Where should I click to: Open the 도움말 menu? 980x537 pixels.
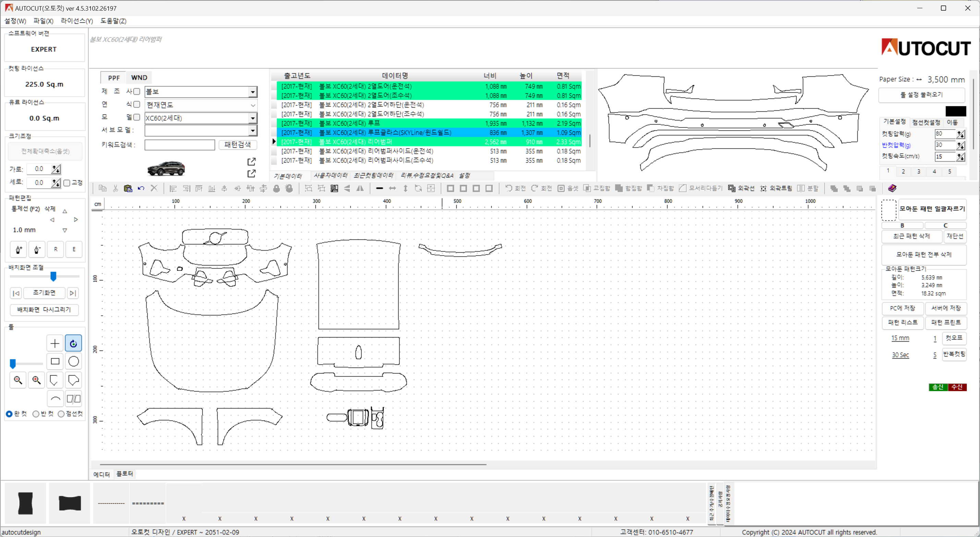click(113, 21)
